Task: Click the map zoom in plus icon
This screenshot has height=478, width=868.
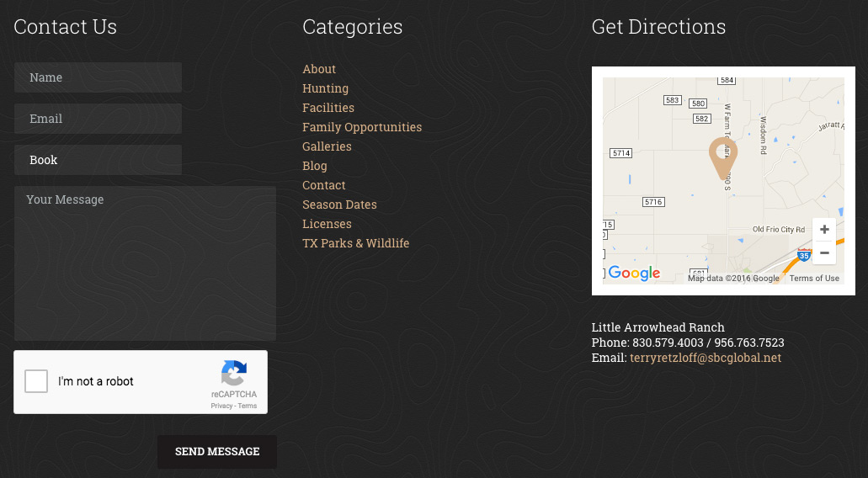Action: [x=823, y=230]
